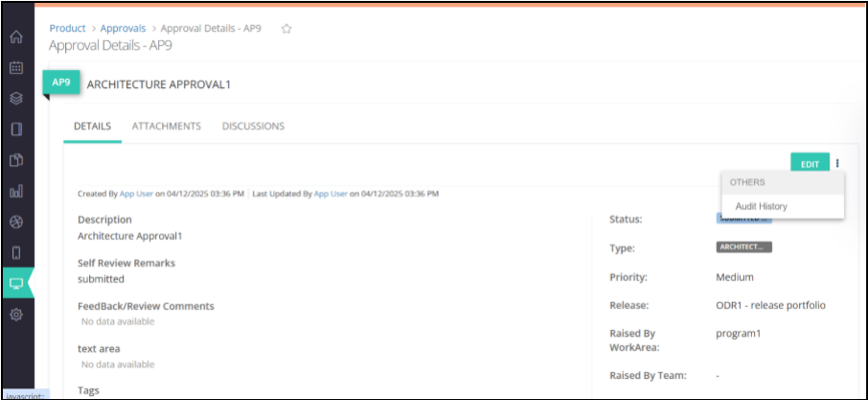Switch to the Discussions tab

coord(253,127)
